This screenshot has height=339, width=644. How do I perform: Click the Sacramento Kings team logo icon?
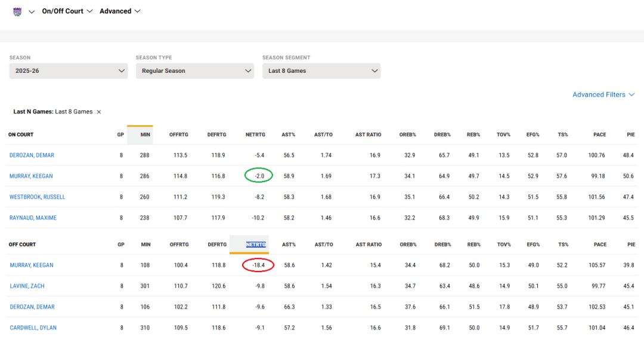17,11
